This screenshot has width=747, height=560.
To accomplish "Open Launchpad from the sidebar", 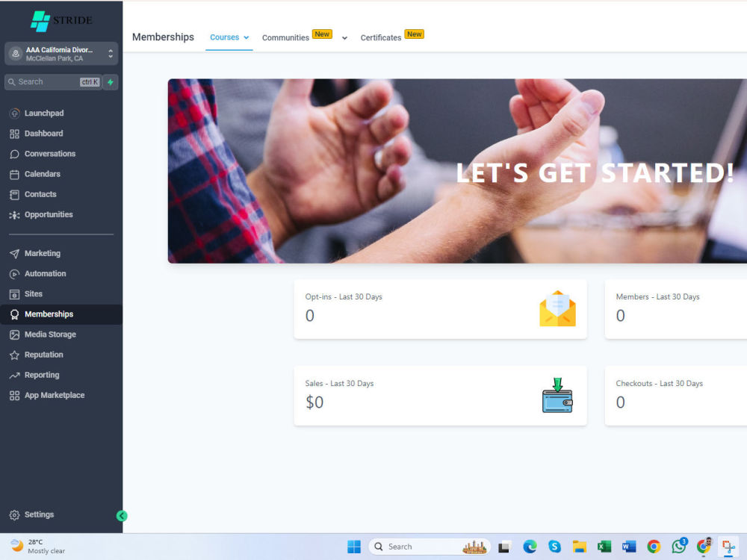I will click(44, 113).
